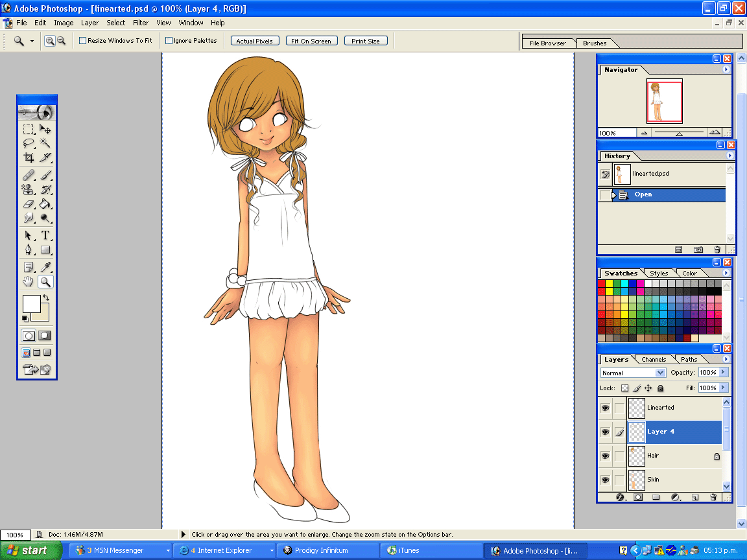The height and width of the screenshot is (560, 747).
Task: Expand the Fill percentage arrow
Action: coord(724,388)
